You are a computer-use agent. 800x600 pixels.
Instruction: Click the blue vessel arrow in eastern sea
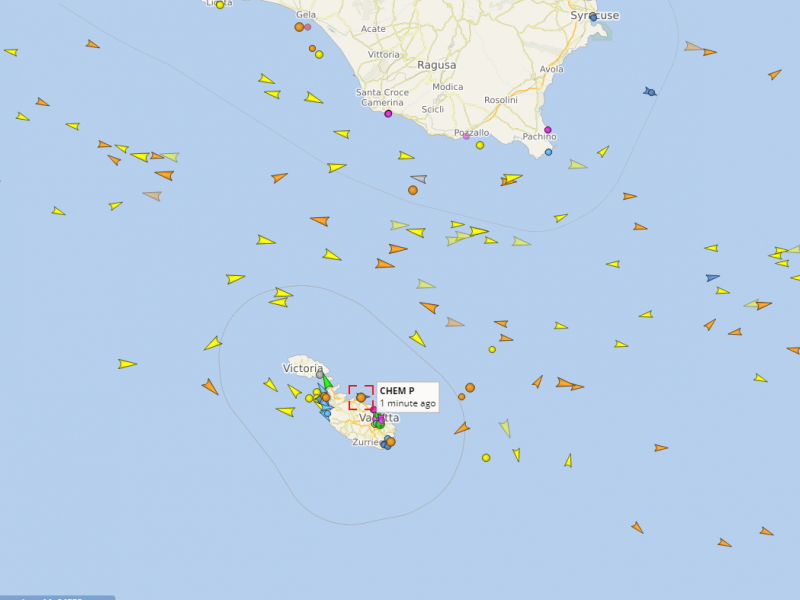tap(713, 278)
